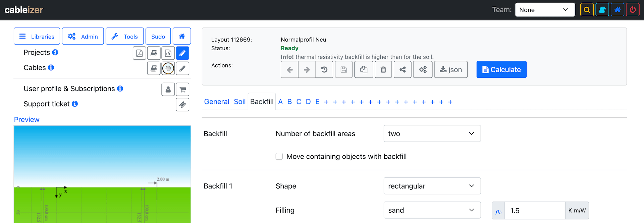Click the Projects PDF export icon

tap(139, 53)
